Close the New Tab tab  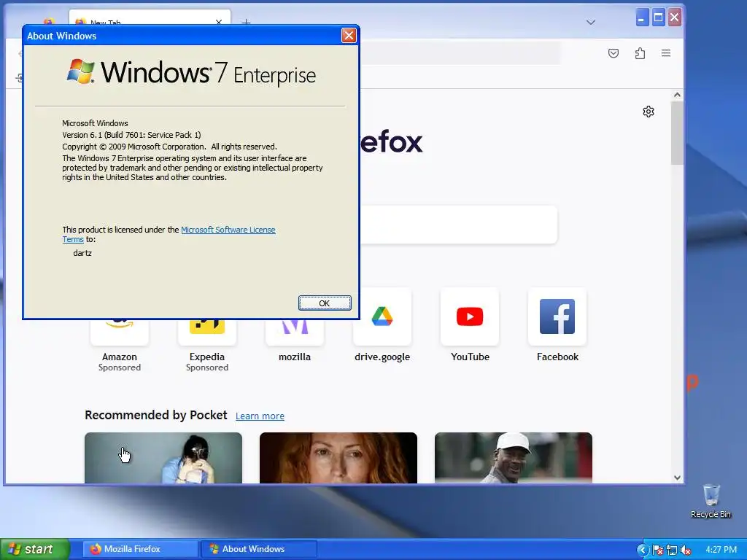[219, 22]
